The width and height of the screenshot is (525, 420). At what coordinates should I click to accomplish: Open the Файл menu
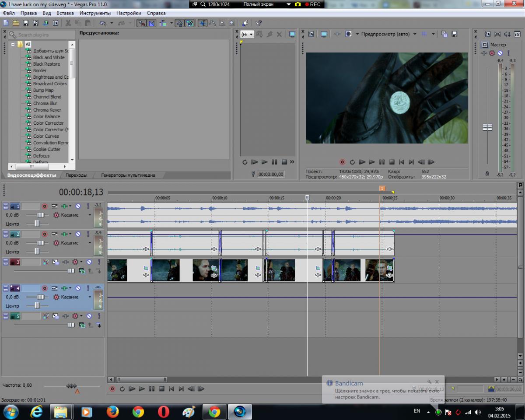click(x=9, y=13)
